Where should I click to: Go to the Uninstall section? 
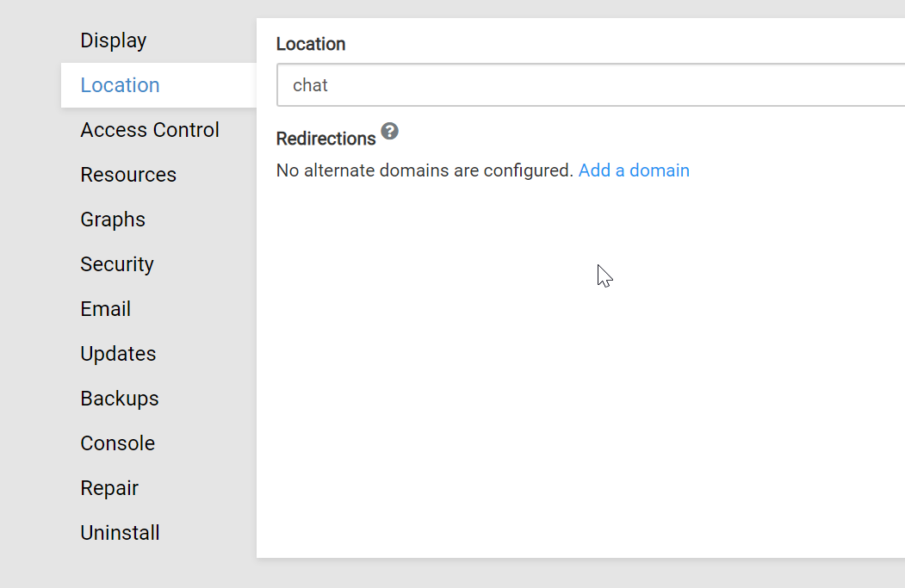[x=120, y=533]
